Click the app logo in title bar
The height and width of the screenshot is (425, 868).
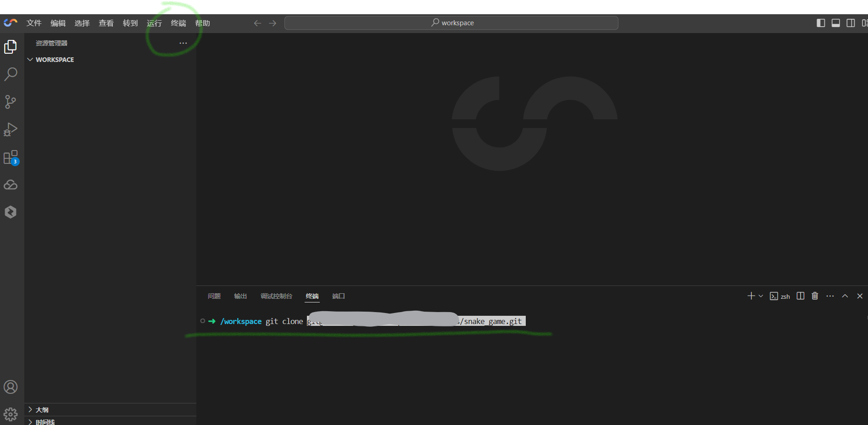click(11, 22)
